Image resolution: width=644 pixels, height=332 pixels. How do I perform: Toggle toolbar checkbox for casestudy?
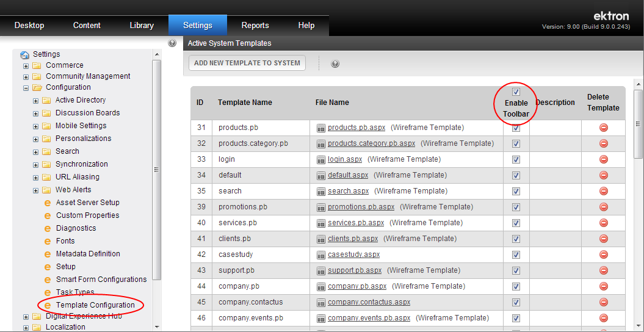pos(516,255)
